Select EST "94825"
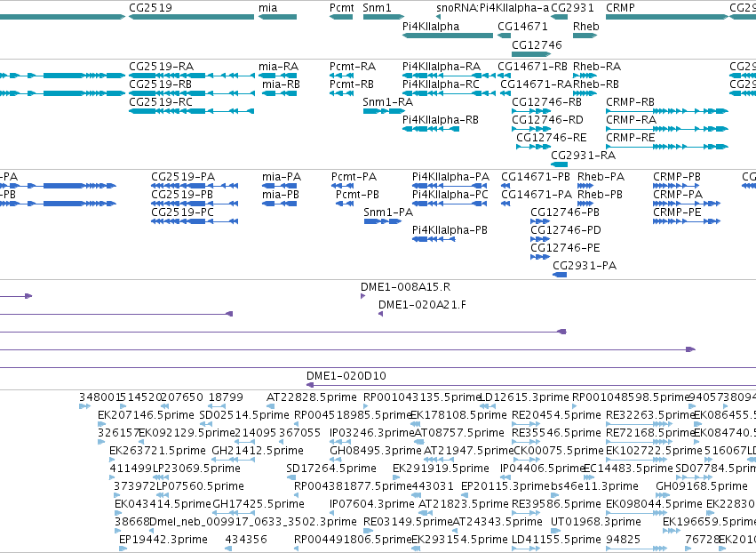756x553 pixels. pyautogui.click(x=625, y=540)
